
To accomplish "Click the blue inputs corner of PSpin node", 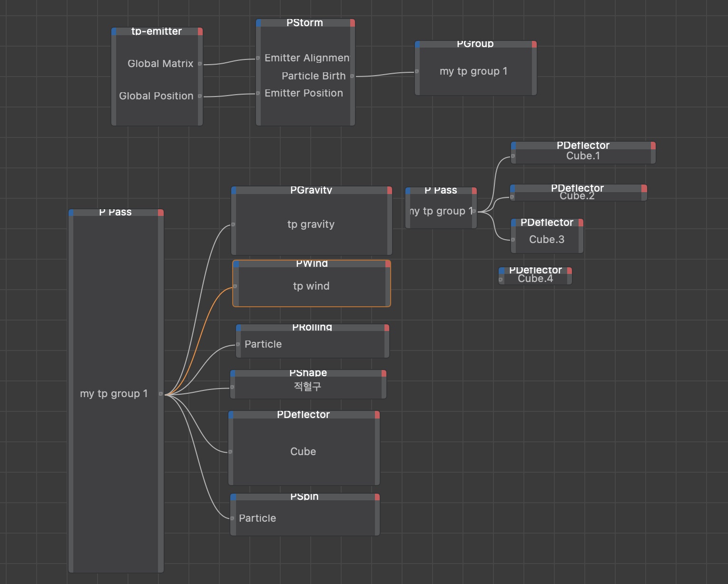I will coord(233,497).
